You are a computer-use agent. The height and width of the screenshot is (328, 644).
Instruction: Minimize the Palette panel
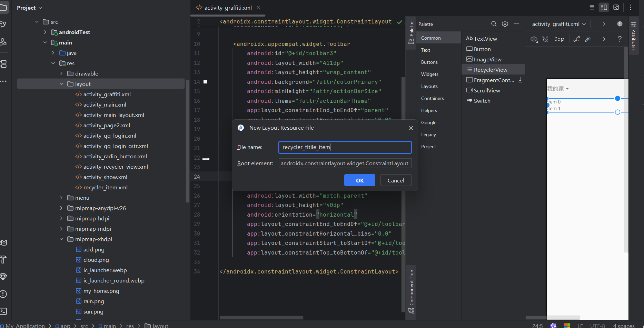coord(516,24)
